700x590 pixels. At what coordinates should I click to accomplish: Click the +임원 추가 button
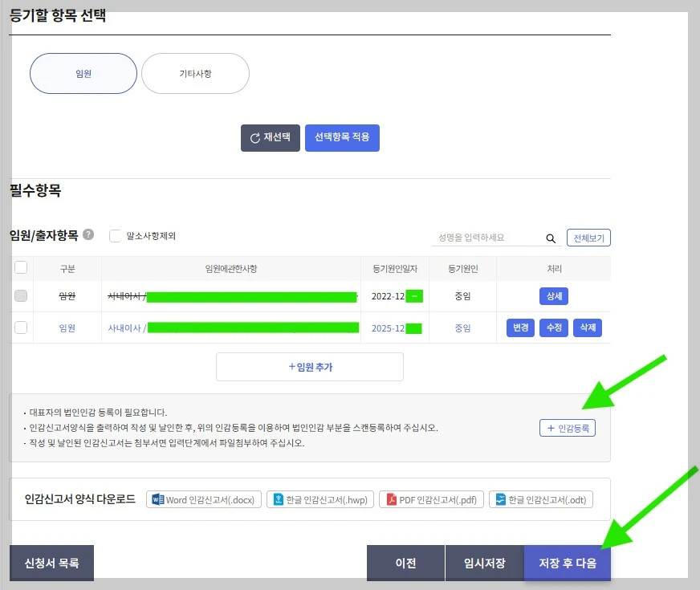coord(310,367)
